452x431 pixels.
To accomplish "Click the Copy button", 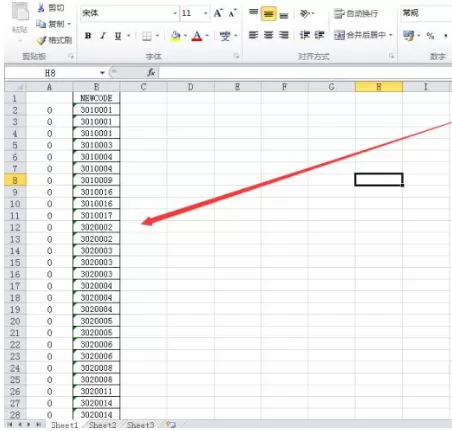I will 53,24.
